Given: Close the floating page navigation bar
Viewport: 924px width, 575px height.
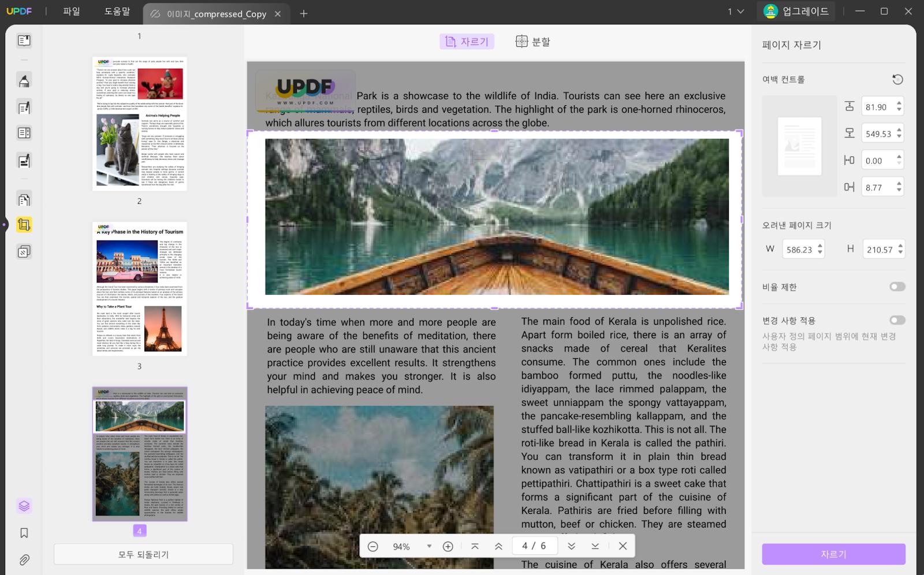Looking at the screenshot, I should click(623, 546).
